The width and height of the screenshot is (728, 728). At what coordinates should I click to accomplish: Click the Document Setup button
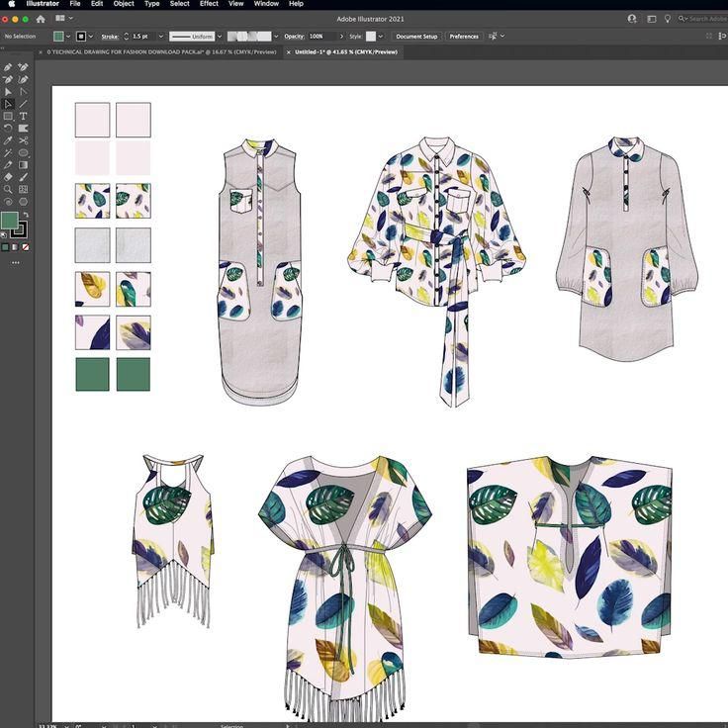(416, 37)
